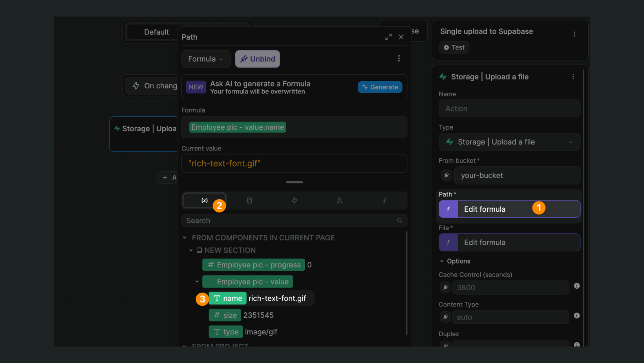The width and height of the screenshot is (644, 363).
Task: Click the info icon beside Content Type
Action: click(576, 315)
